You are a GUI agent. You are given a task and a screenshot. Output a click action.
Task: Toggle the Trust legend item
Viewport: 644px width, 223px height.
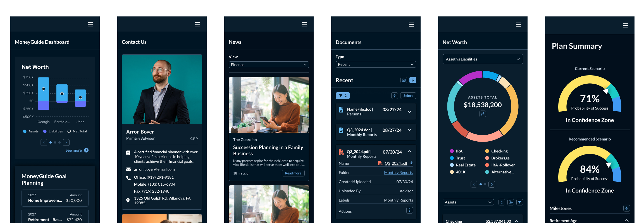[457, 158]
